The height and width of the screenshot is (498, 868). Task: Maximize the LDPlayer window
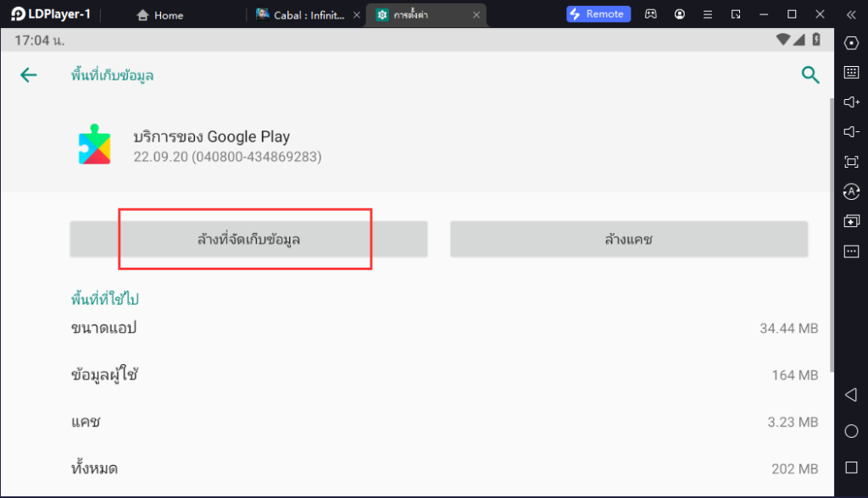793,14
